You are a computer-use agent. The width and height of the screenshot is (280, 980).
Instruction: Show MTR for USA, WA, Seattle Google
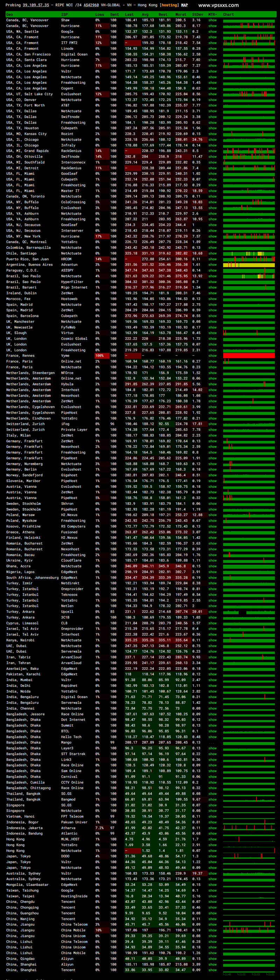coord(212,32)
